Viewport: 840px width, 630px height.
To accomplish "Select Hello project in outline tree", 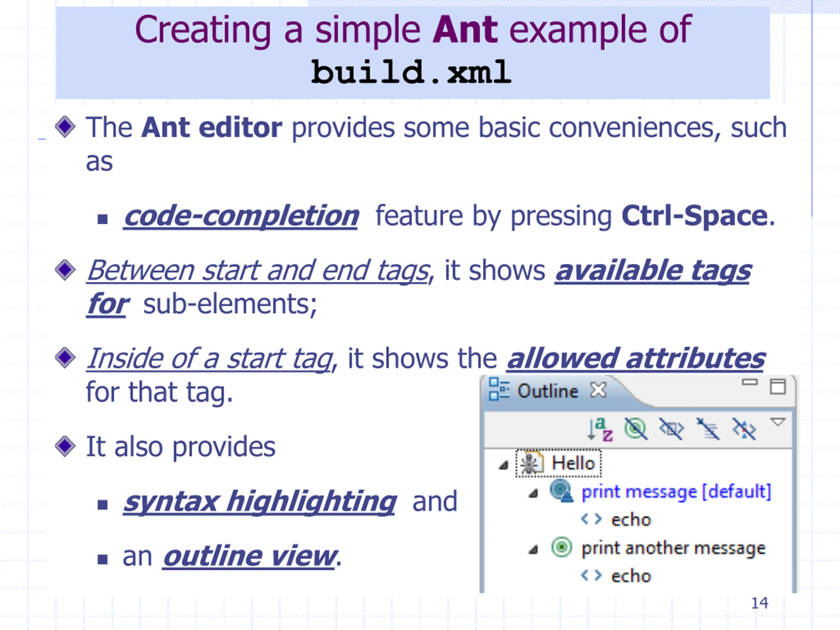I will coord(573,463).
